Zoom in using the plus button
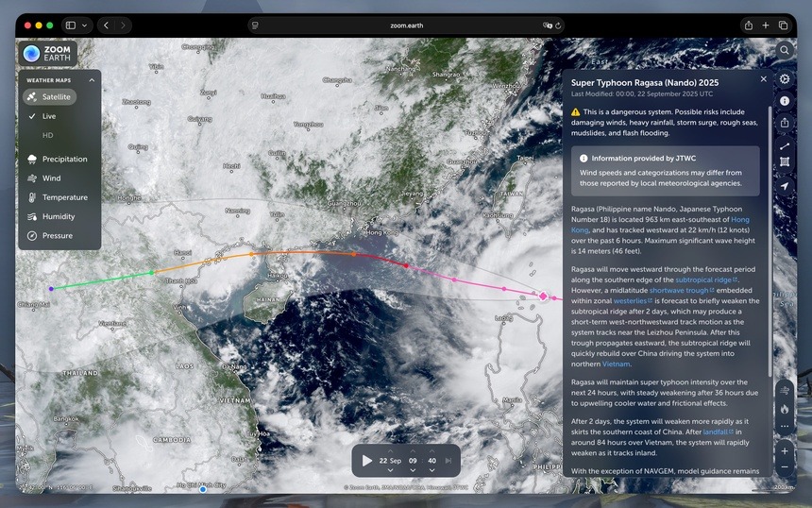This screenshot has height=508, width=812. tap(785, 450)
